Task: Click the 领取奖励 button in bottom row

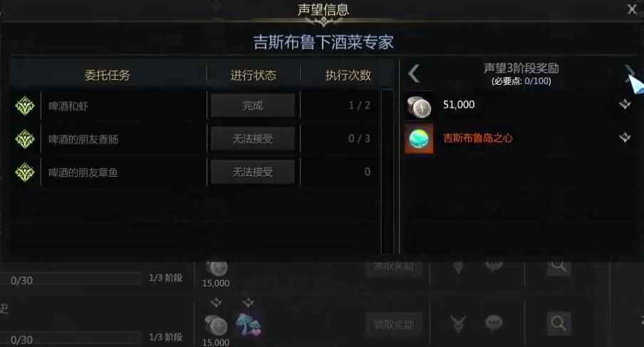Action: [x=394, y=325]
